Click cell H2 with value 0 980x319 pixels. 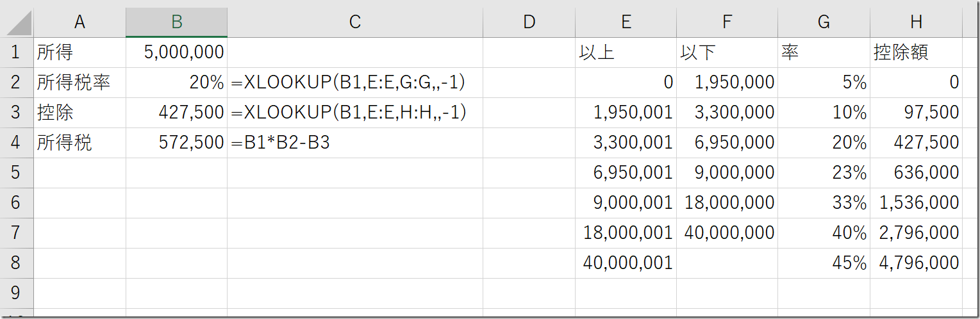[916, 83]
